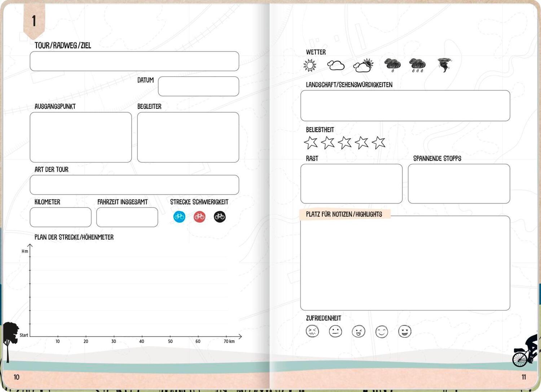
Task: Mark the second Beliebtheit star
Action: pyautogui.click(x=328, y=143)
